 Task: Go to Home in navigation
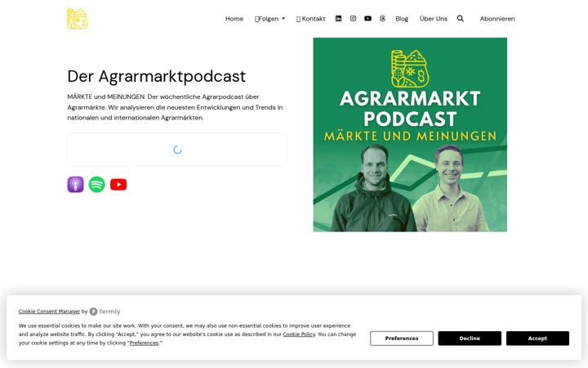point(234,19)
